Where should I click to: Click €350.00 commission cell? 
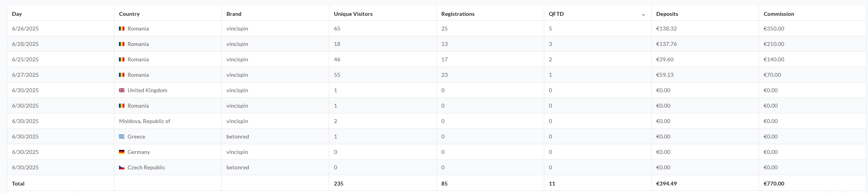tap(812, 29)
